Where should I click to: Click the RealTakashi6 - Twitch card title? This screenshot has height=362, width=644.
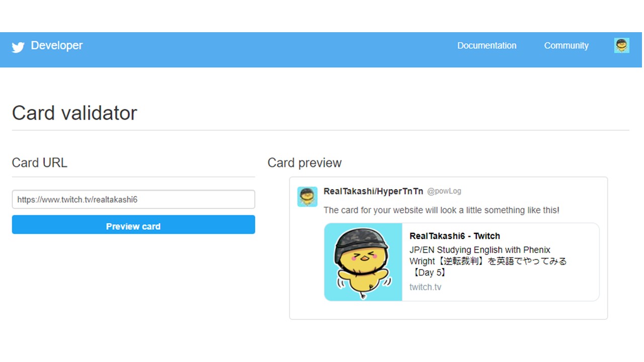coord(455,236)
